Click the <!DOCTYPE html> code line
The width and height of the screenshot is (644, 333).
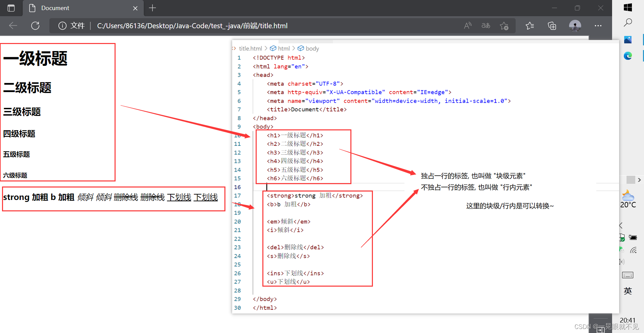tap(279, 58)
